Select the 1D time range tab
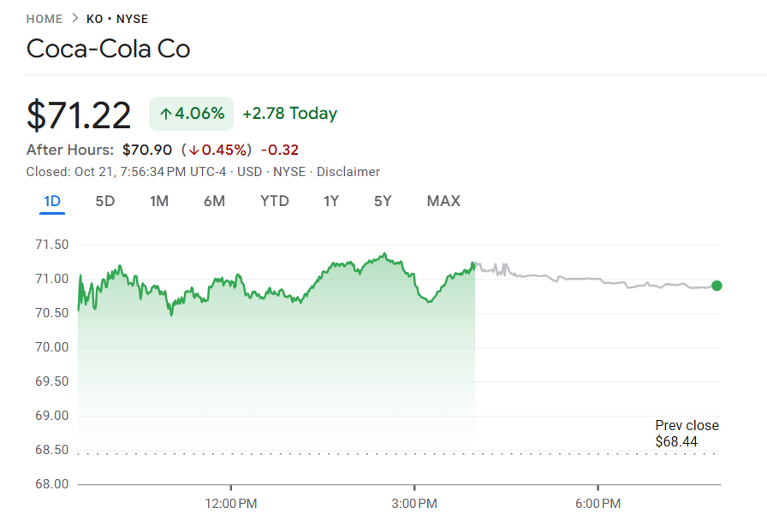The height and width of the screenshot is (532, 767). tap(52, 201)
